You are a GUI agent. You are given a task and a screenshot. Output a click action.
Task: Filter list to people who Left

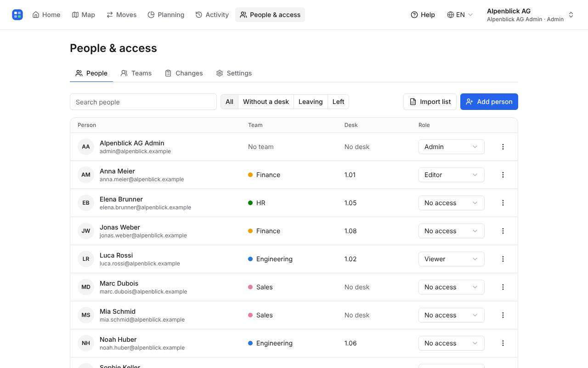[x=338, y=102]
